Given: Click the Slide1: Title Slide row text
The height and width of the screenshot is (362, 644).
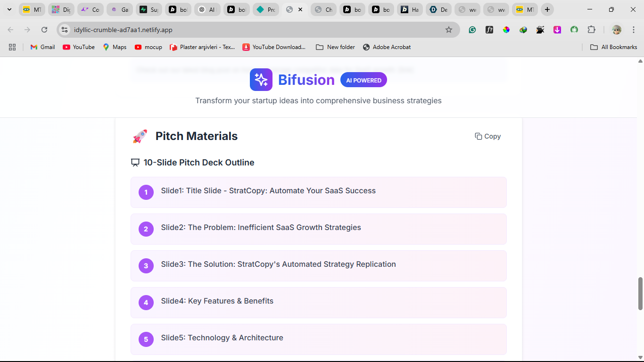Looking at the screenshot, I should click(268, 190).
